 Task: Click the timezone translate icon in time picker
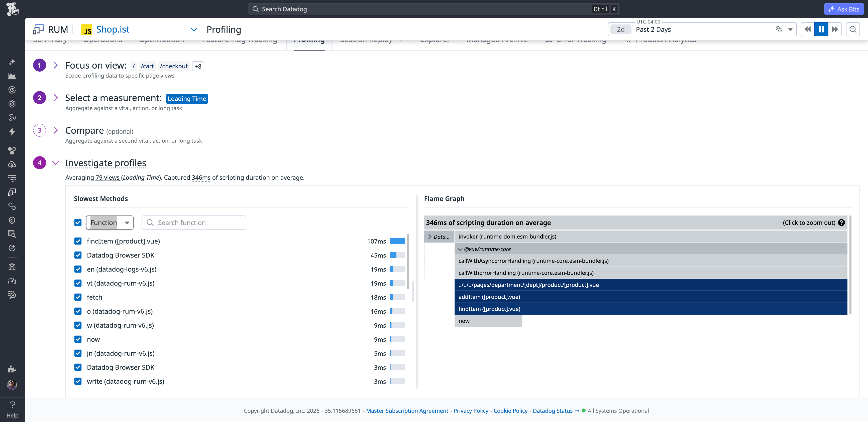click(x=779, y=29)
